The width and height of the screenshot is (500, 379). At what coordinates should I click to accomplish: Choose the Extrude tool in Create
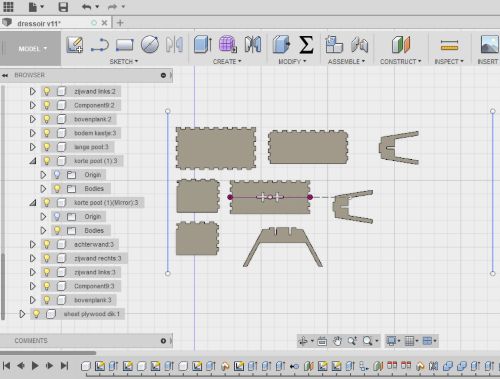(x=203, y=44)
